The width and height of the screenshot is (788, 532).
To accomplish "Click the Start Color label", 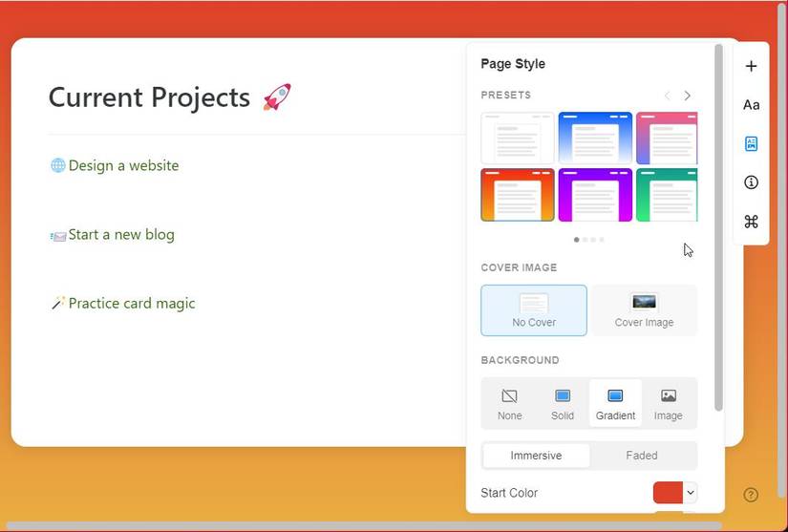I will [x=509, y=493].
